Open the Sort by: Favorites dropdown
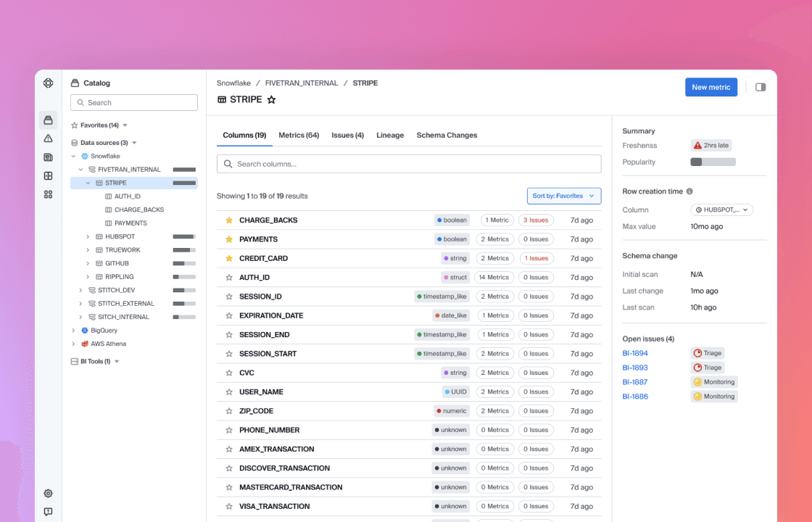The width and height of the screenshot is (812, 522). click(x=564, y=196)
